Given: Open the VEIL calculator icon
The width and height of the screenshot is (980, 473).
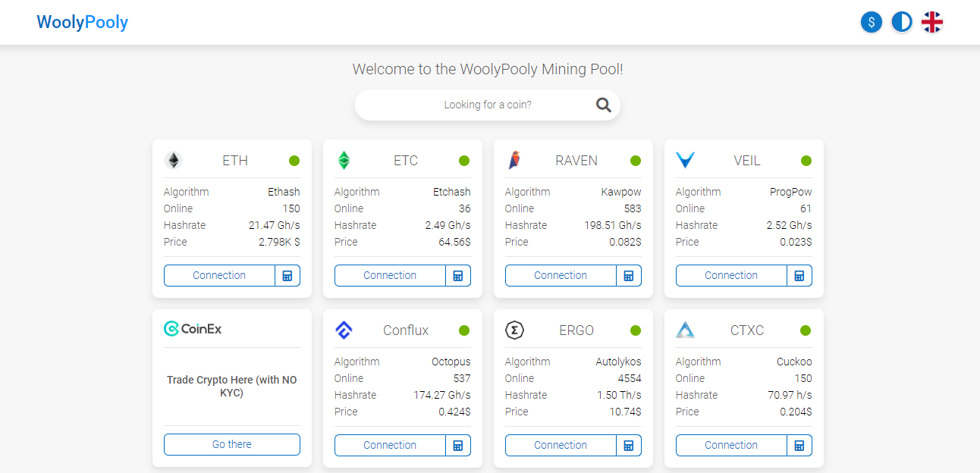Looking at the screenshot, I should [799, 275].
